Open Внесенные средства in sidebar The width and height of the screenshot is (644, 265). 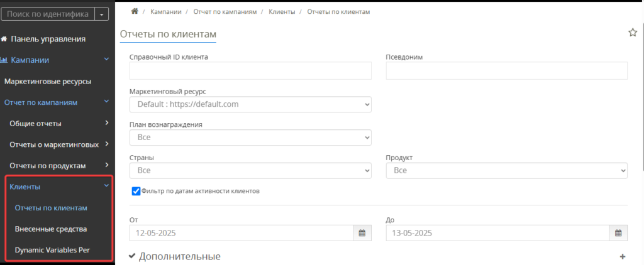[51, 229]
